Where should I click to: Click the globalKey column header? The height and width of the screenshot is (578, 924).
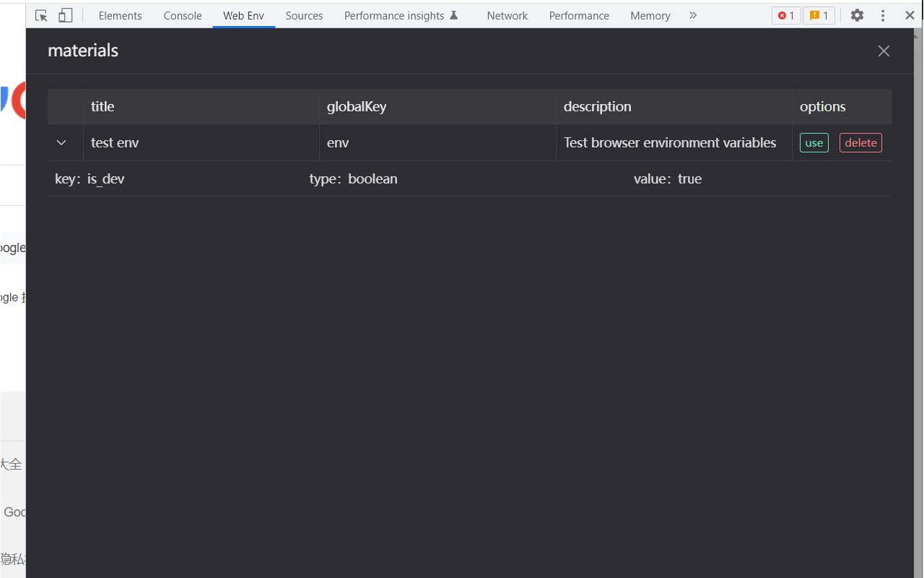click(x=357, y=106)
